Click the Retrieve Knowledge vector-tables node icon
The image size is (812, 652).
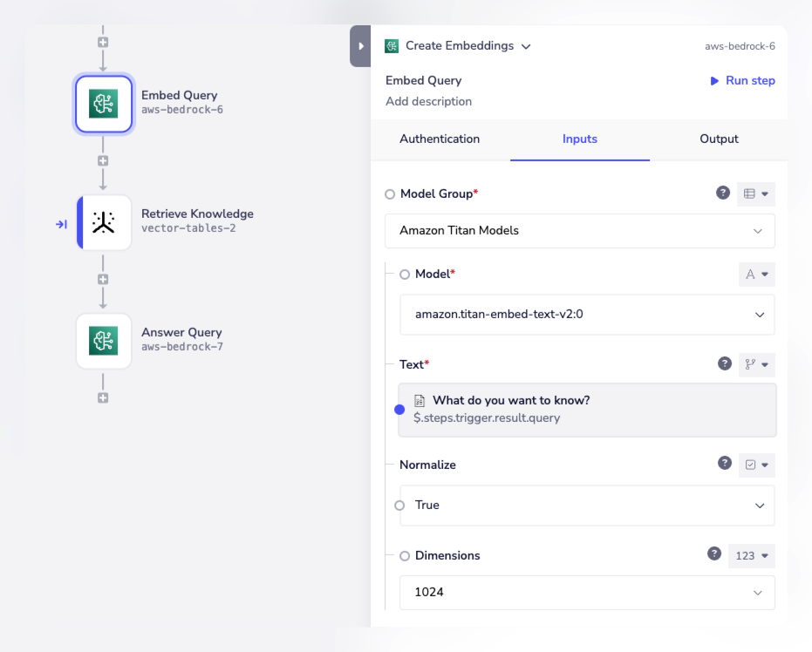(x=104, y=222)
